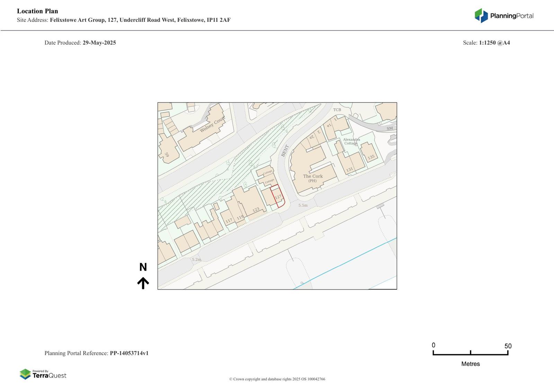Click building number 123 on map
Image resolution: width=554 pixels, height=392 pixels.
tap(256, 210)
